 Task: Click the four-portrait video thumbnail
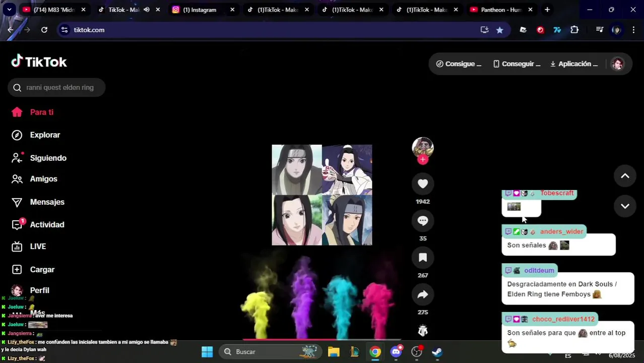322,195
